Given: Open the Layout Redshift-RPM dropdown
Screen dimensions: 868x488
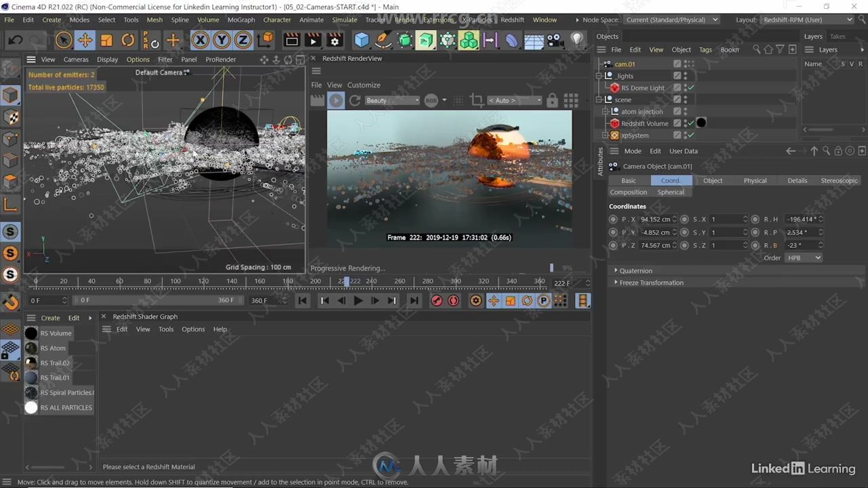Looking at the screenshot, I should click(808, 20).
